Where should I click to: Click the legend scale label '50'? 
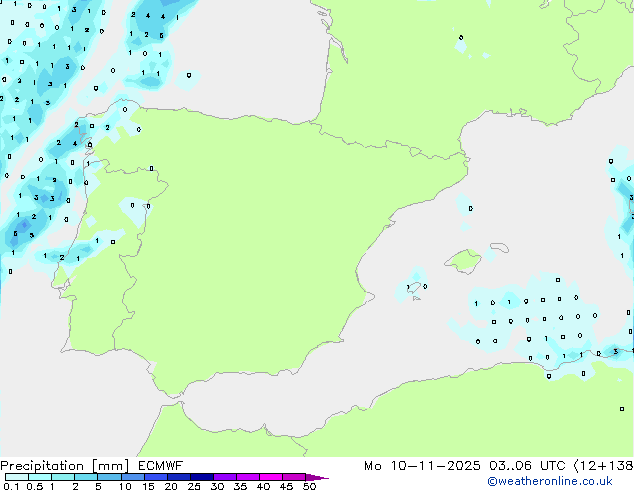click(309, 486)
